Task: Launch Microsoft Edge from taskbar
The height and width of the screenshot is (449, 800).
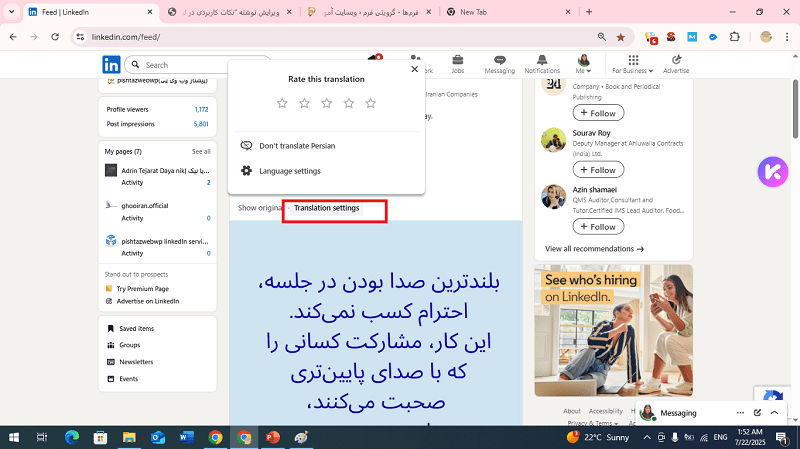Action: tap(72, 437)
